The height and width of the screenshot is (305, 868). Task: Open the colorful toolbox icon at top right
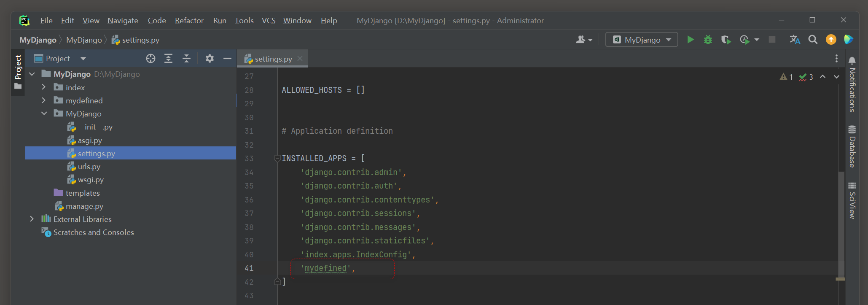[x=849, y=40]
